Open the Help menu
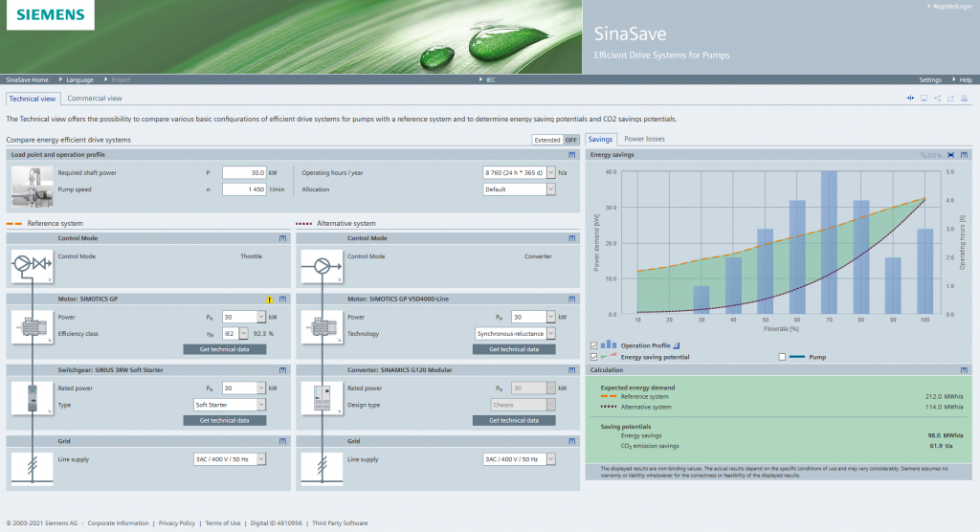 tap(966, 80)
